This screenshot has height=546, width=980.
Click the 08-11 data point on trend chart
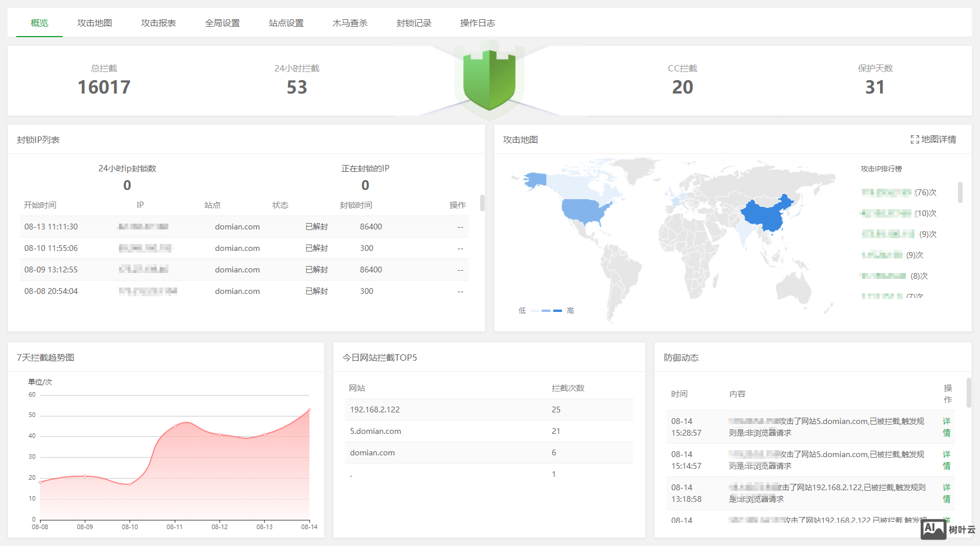coord(175,426)
